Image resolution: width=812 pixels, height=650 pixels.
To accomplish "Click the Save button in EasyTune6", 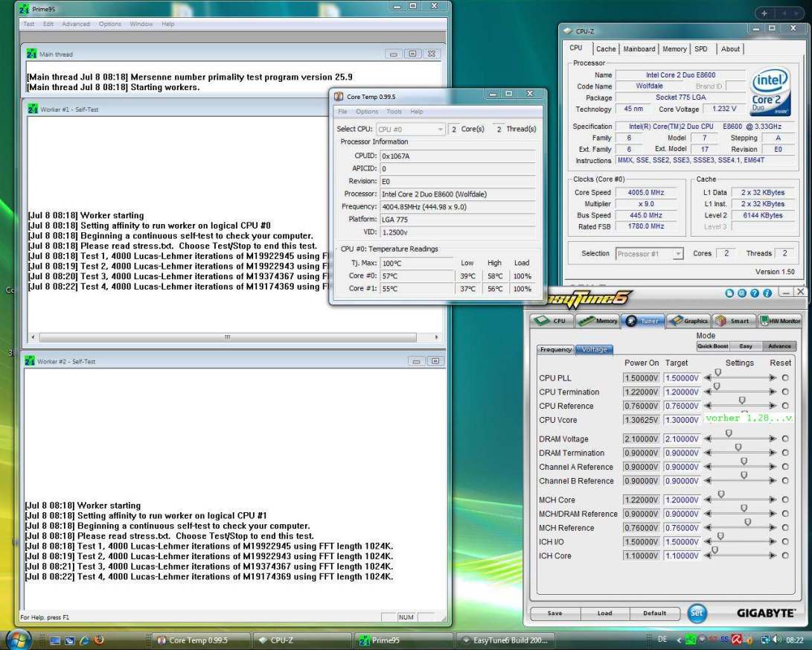I will coord(554,614).
